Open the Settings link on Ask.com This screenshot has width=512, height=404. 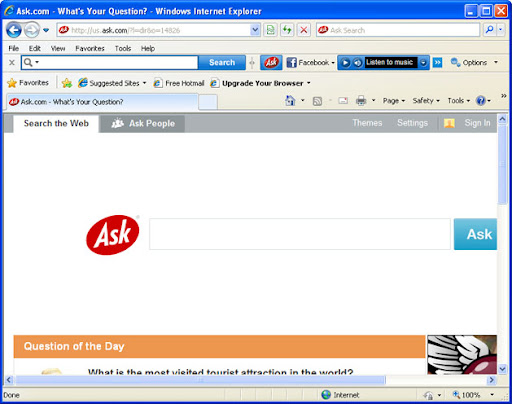[x=412, y=123]
